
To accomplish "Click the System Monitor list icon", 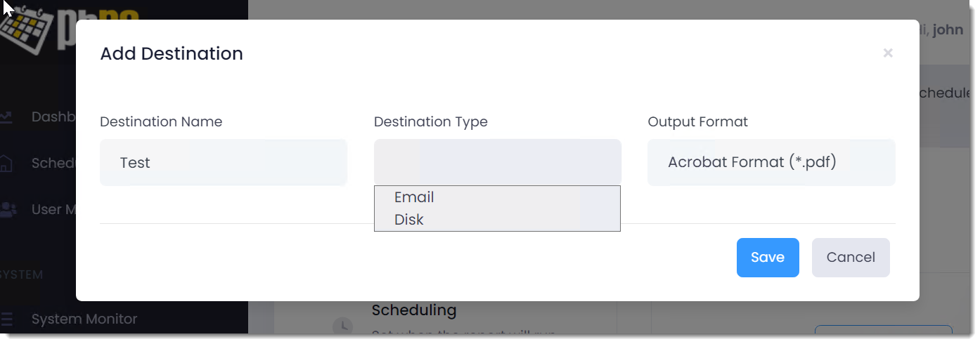I will tap(6, 319).
